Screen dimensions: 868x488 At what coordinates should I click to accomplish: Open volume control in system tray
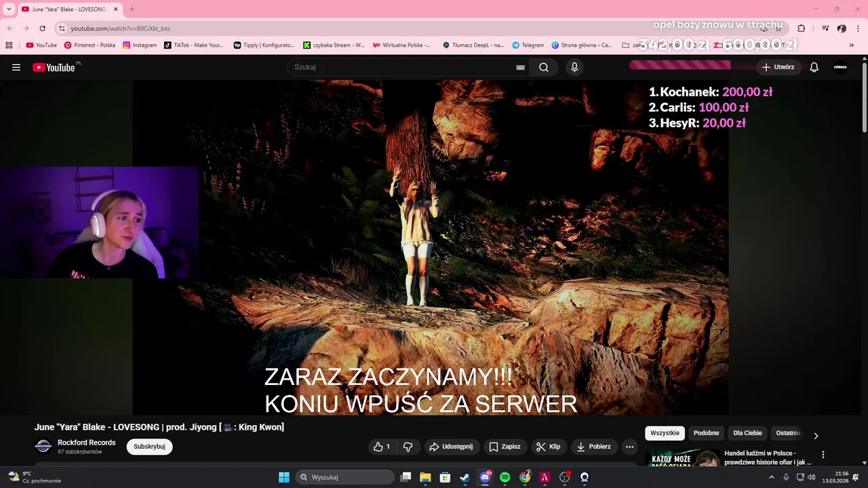click(811, 477)
